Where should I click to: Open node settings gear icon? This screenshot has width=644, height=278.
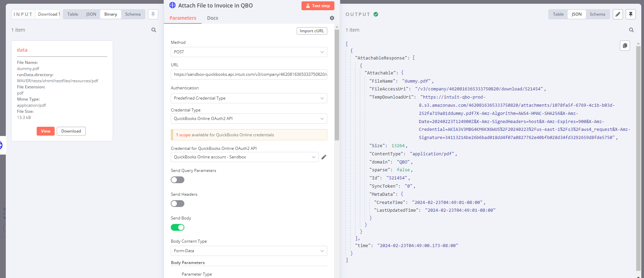tap(332, 18)
